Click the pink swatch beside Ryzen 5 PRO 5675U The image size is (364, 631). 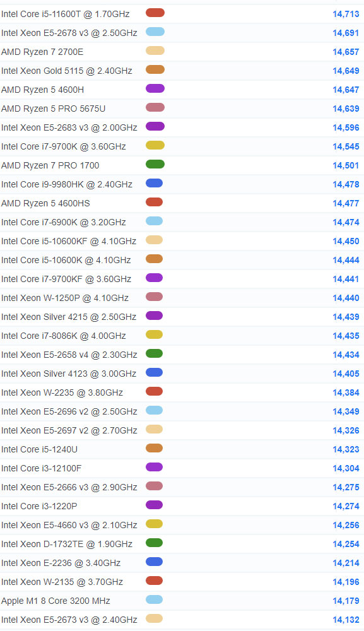[155, 107]
